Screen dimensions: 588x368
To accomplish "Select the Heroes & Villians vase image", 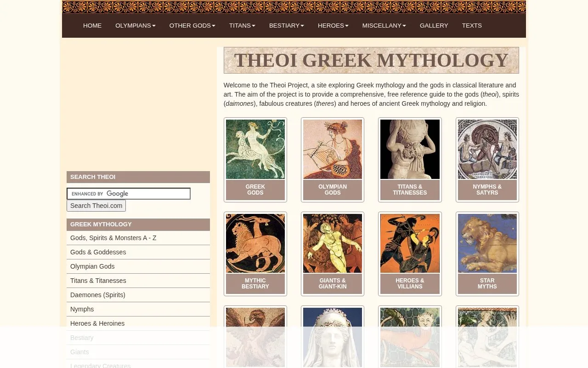I will [410, 243].
